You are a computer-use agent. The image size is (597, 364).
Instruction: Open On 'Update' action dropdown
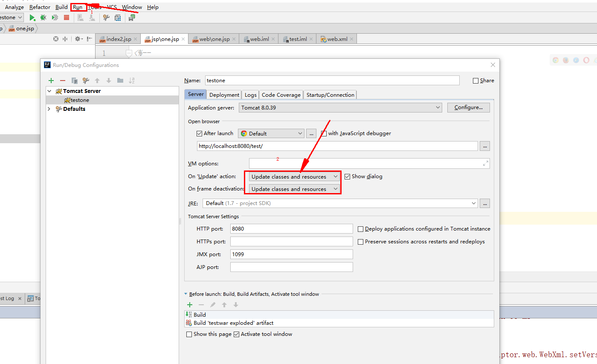pyautogui.click(x=294, y=176)
